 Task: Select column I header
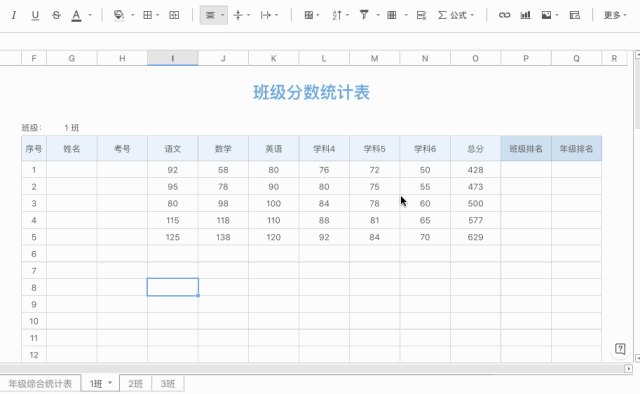click(x=173, y=58)
